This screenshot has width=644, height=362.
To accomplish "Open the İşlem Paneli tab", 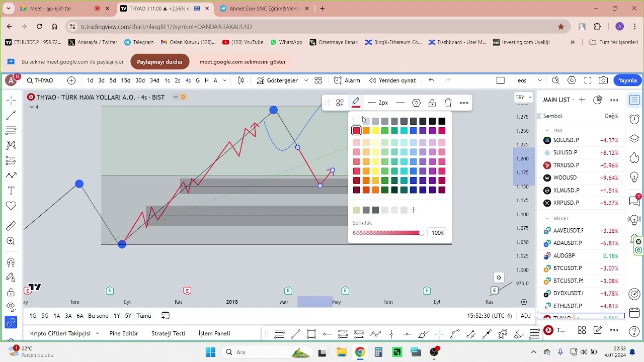I will pos(214,333).
